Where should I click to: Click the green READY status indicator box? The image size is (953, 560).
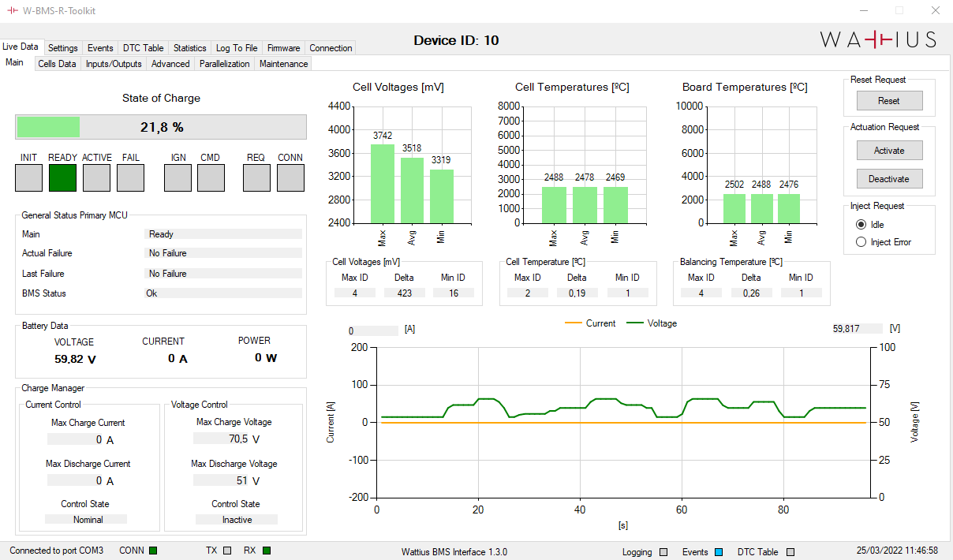62,178
